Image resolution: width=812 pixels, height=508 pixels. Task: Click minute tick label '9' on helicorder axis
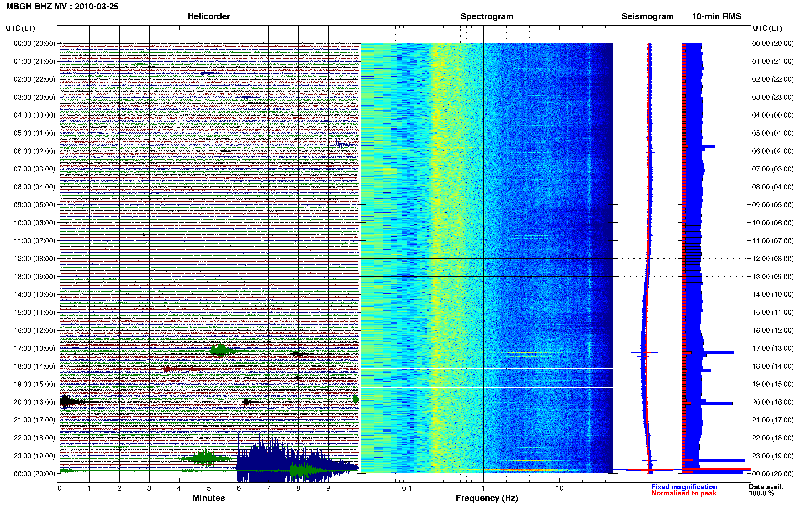pos(328,488)
